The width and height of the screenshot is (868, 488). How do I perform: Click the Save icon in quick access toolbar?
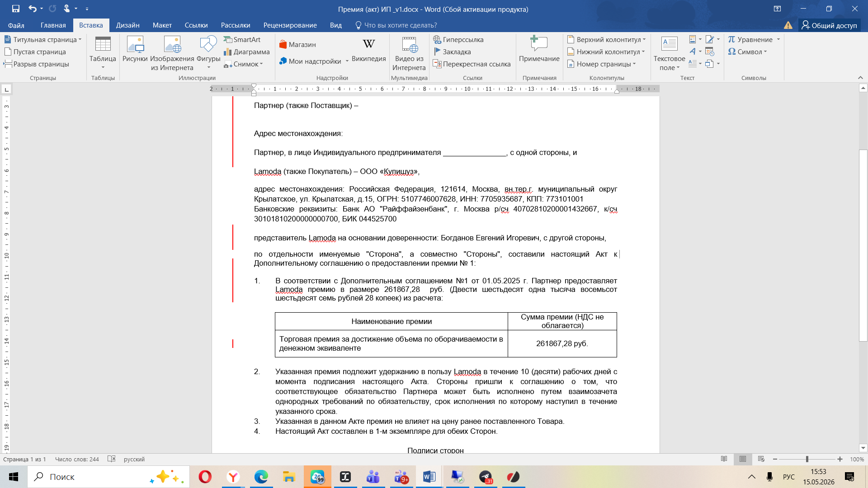(x=16, y=9)
